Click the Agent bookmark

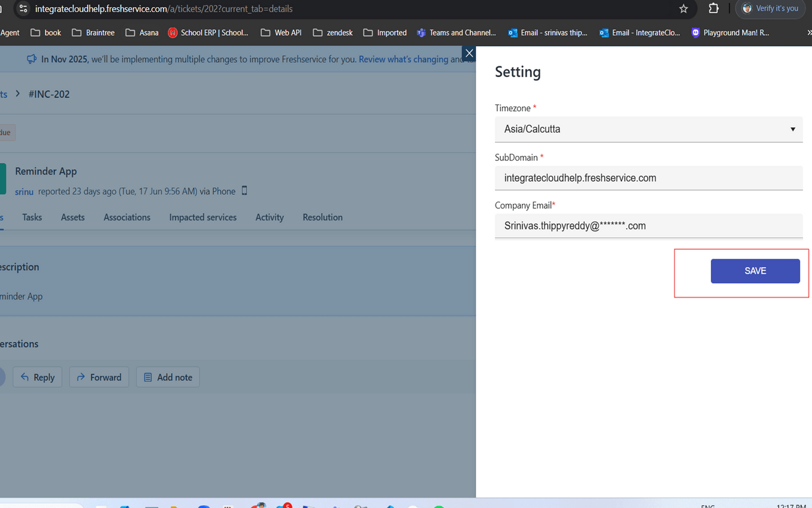tap(10, 33)
